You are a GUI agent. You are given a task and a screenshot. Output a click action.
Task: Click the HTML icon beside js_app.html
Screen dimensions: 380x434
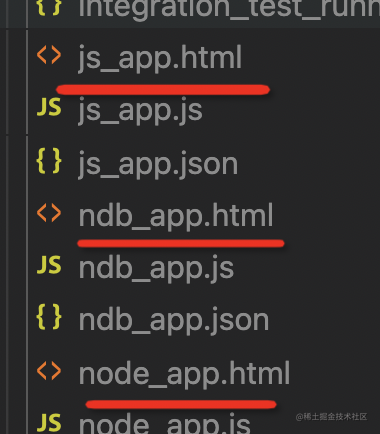pyautogui.click(x=49, y=55)
